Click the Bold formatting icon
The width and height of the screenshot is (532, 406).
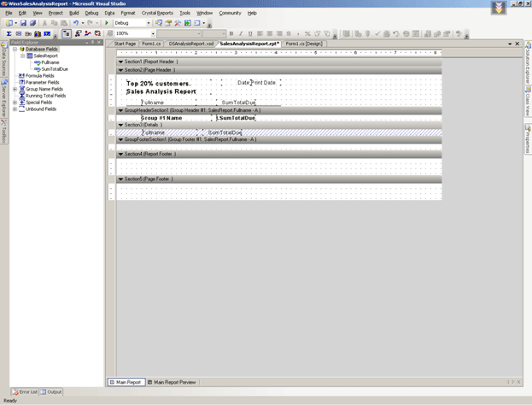click(231, 33)
